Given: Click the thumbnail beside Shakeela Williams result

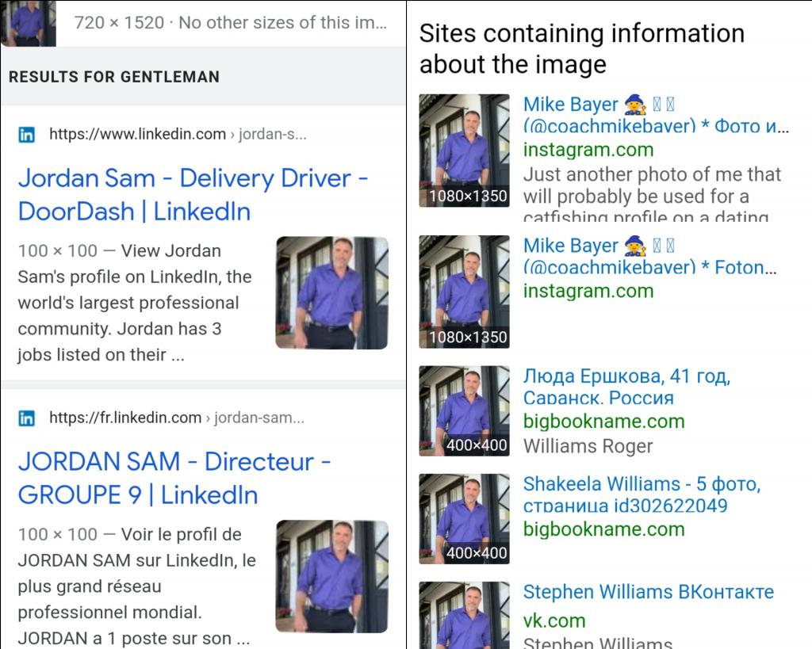Looking at the screenshot, I should (464, 519).
